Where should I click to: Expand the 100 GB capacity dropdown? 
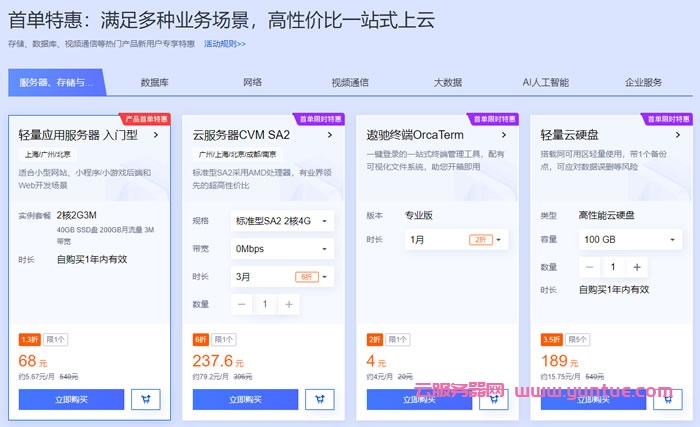[631, 240]
